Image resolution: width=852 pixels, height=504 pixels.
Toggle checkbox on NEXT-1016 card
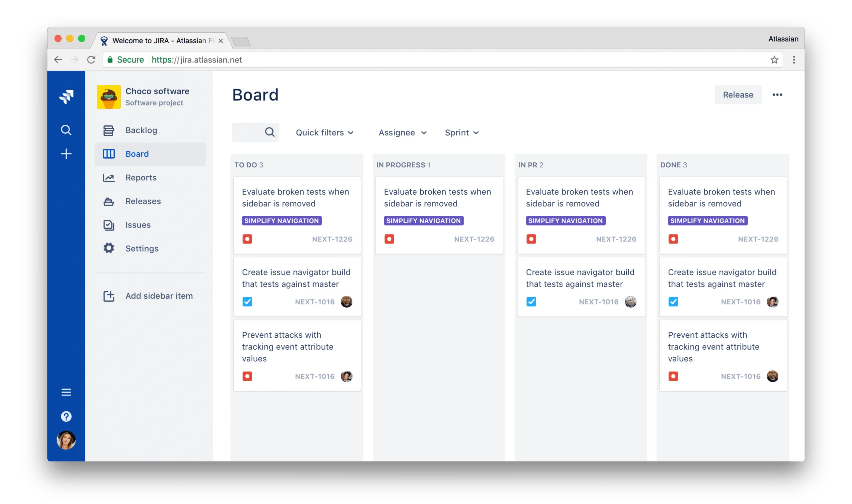coord(247,302)
